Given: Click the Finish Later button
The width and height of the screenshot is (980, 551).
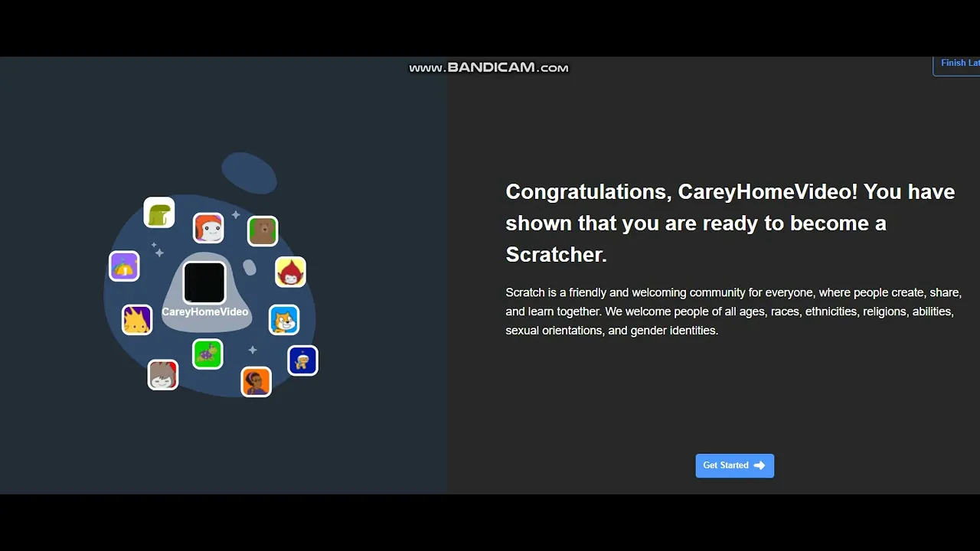Looking at the screenshot, I should click(x=957, y=64).
